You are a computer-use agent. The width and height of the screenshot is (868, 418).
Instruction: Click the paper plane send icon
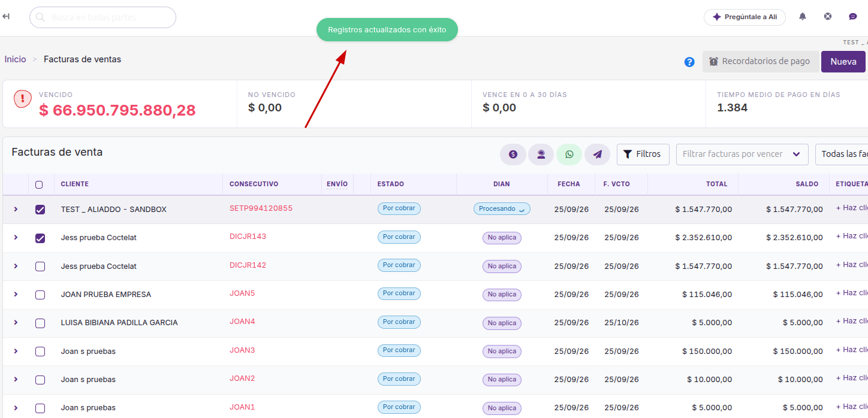coord(598,155)
